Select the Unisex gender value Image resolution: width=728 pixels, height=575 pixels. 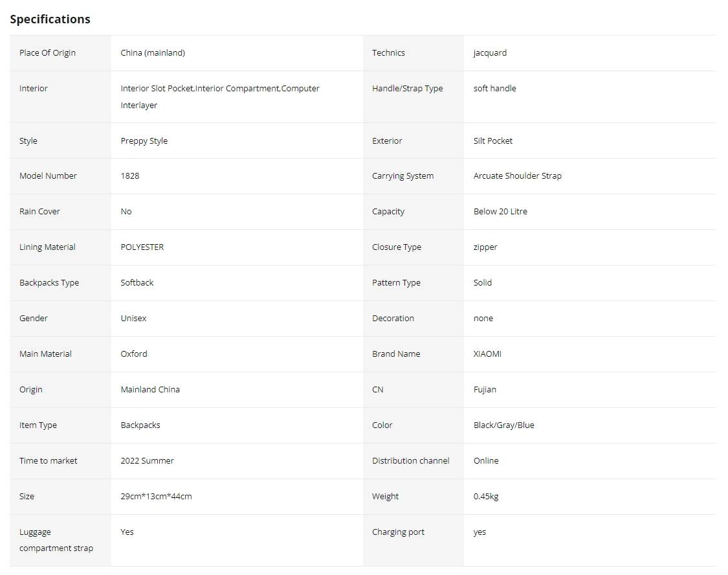(133, 318)
